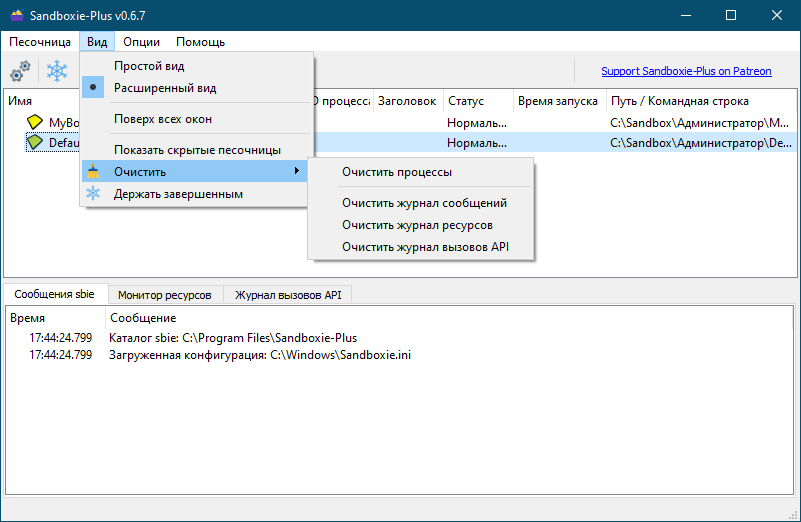
Task: Toggle Поверх всех окон option
Action: (197, 119)
